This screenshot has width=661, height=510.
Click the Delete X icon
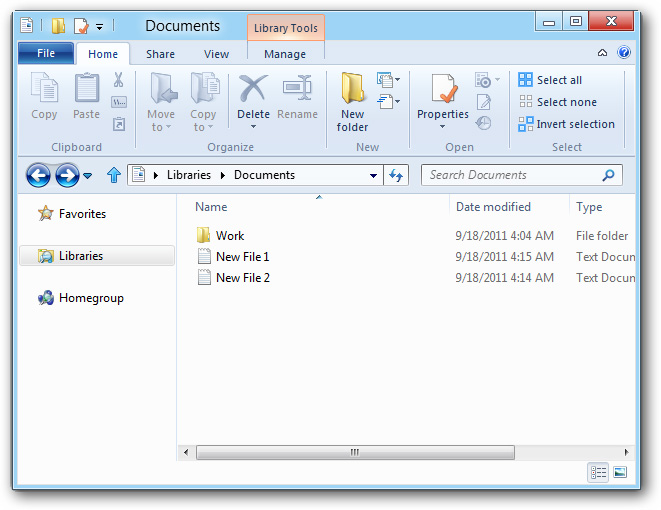click(x=253, y=88)
